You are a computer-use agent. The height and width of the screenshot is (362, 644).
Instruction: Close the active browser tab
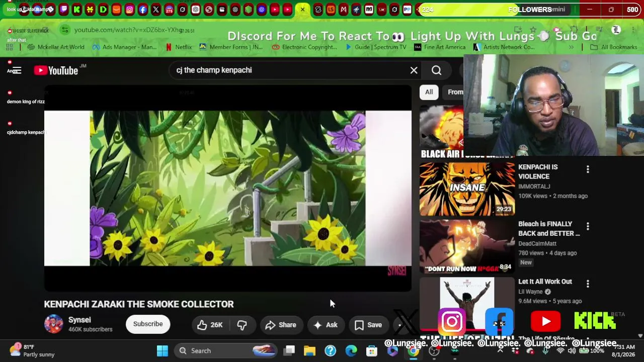pos(302,9)
